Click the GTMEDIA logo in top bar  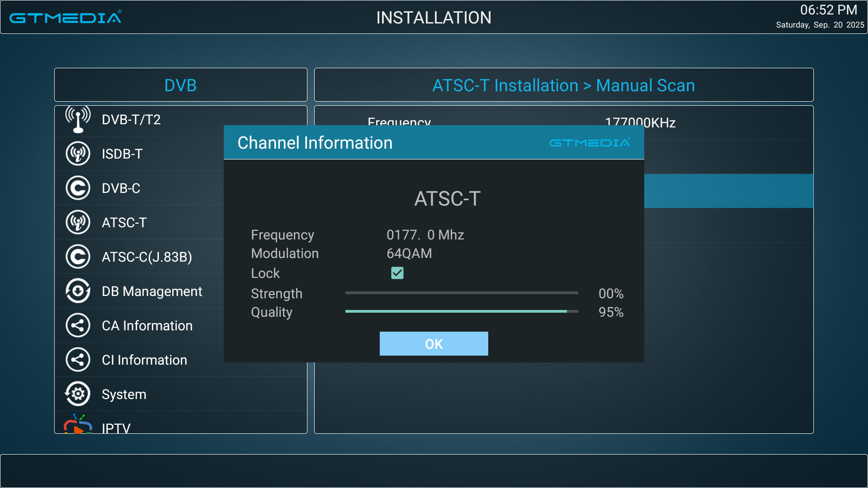click(66, 17)
